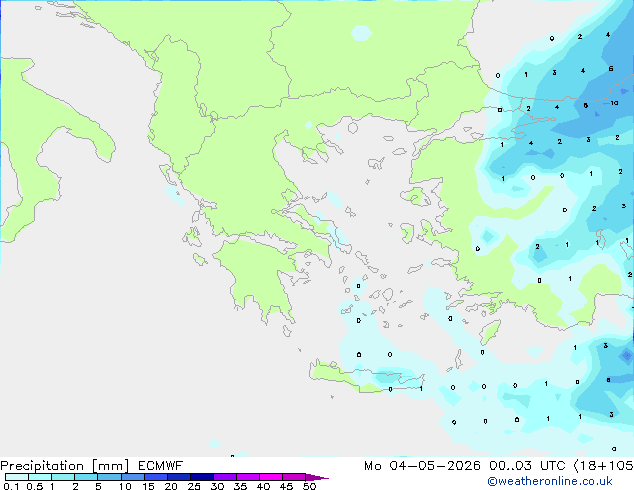The height and width of the screenshot is (490, 634).
Task: Select the 2–5 mm legend color swatch
Action: click(x=86, y=477)
